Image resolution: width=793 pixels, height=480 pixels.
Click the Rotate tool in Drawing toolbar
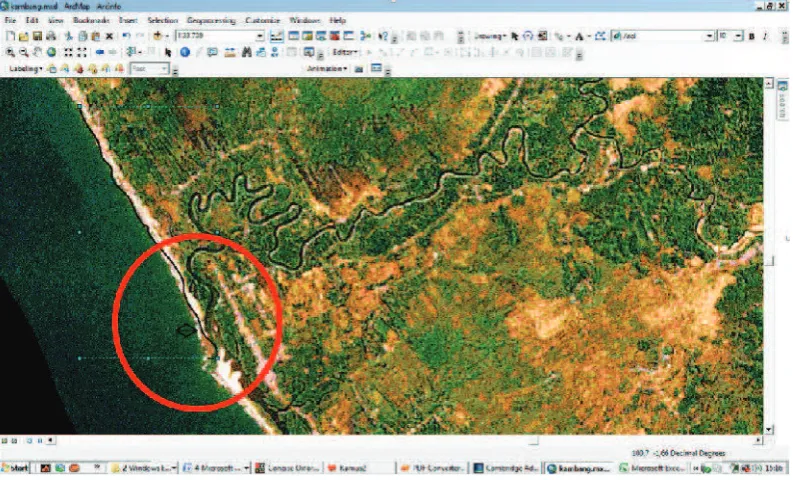click(x=528, y=36)
